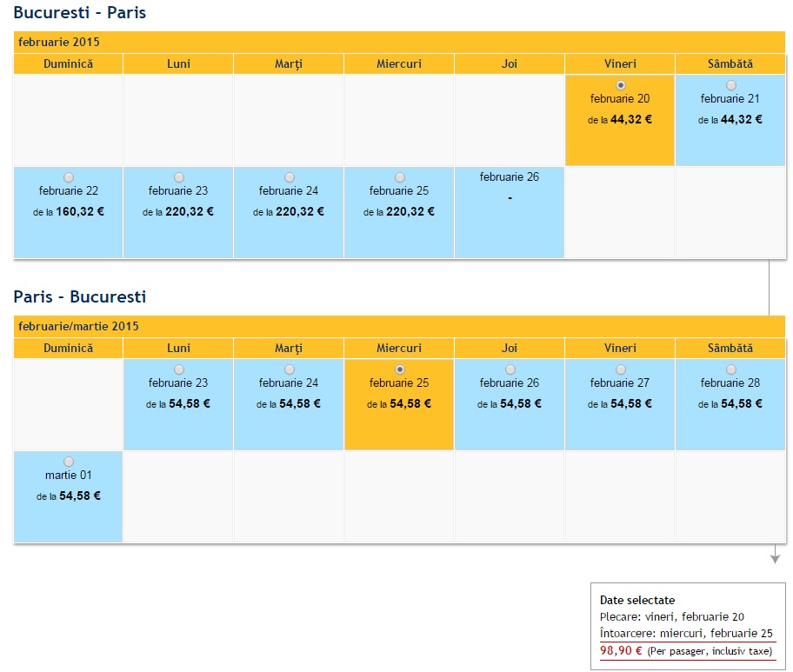Select outbound radio for februarie 21
The height and width of the screenshot is (672, 793).
click(730, 85)
